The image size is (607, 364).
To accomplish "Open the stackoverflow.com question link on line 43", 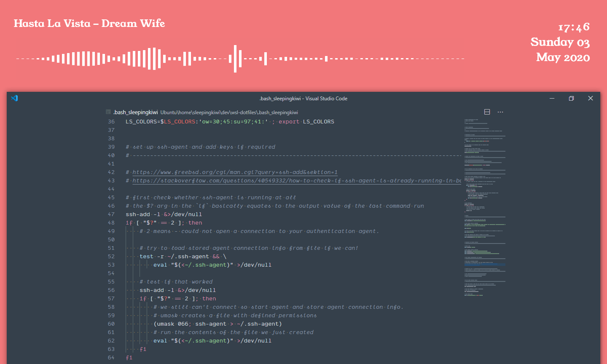I will click(297, 181).
